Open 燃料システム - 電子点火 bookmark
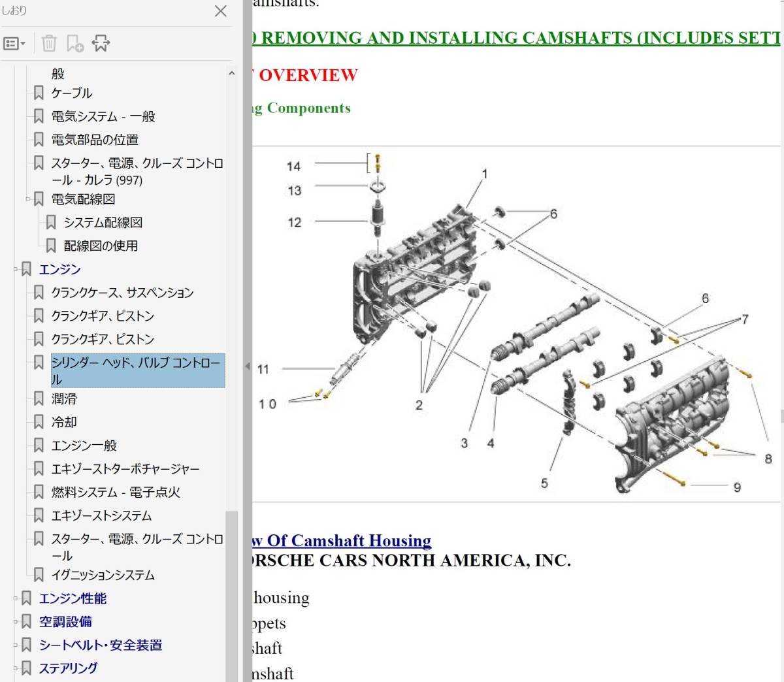 pyautogui.click(x=116, y=492)
